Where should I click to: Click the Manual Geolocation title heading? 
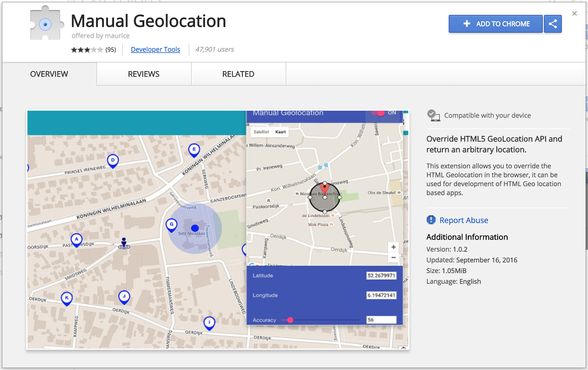pyautogui.click(x=148, y=21)
